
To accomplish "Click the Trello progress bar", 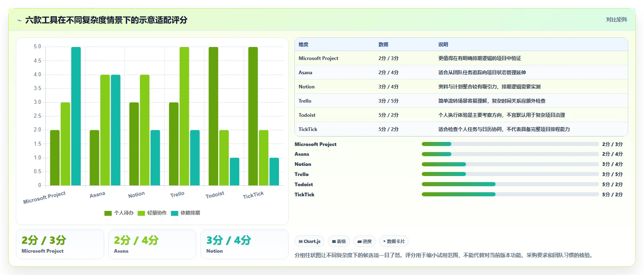I will click(x=510, y=174).
